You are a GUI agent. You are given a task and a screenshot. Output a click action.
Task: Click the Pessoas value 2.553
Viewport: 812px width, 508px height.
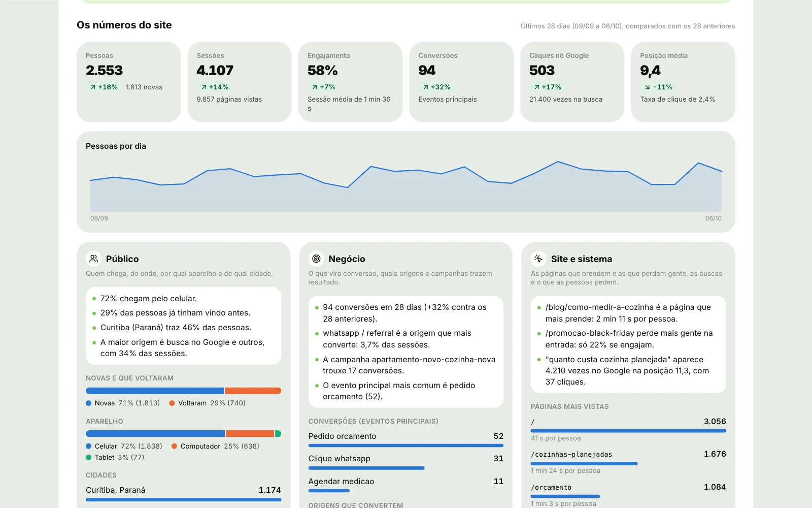click(104, 71)
